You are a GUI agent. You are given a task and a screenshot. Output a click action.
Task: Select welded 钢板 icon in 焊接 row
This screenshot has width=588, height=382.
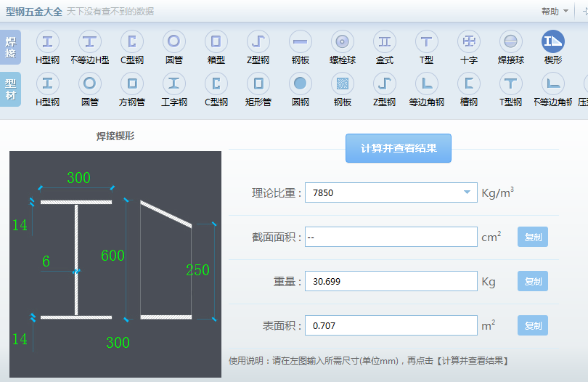[x=301, y=41]
